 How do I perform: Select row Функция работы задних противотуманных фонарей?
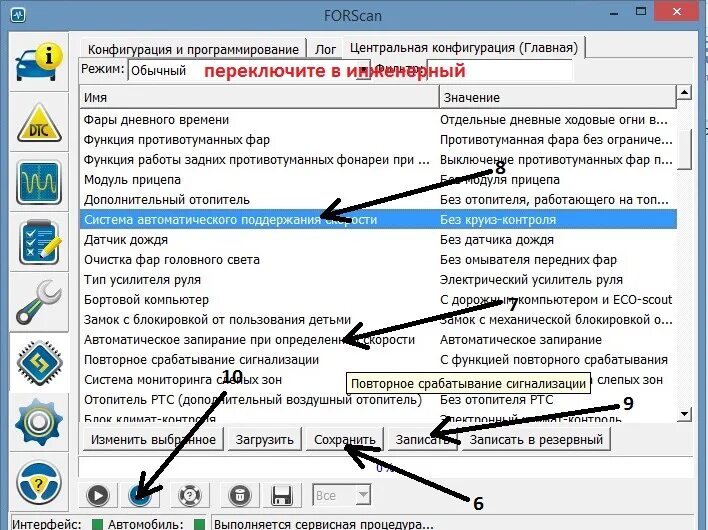[378, 159]
